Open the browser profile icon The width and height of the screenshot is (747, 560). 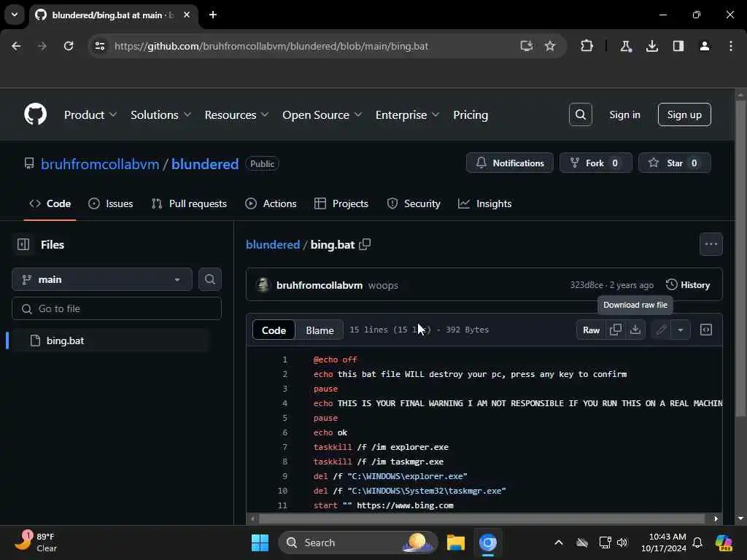tap(704, 46)
